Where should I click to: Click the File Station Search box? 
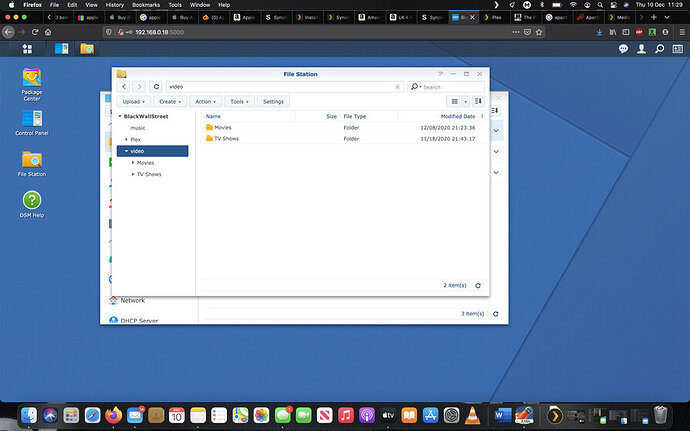click(446, 87)
